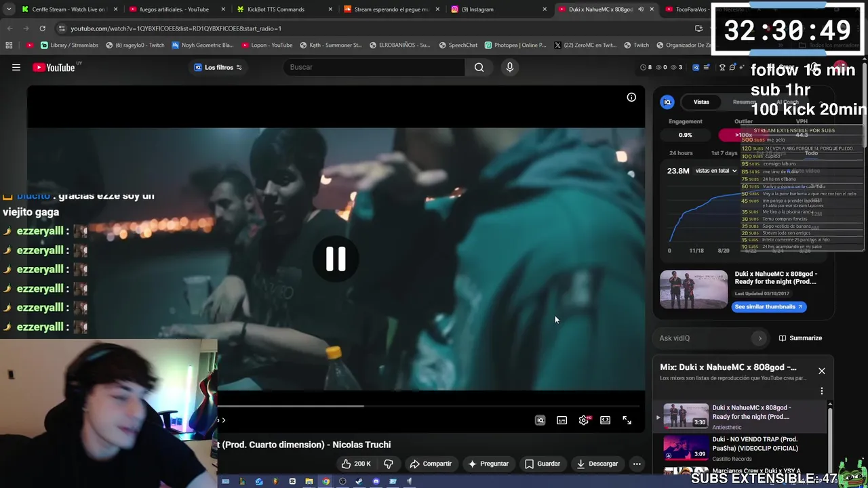Click the vidIQ round logo in panel

667,102
